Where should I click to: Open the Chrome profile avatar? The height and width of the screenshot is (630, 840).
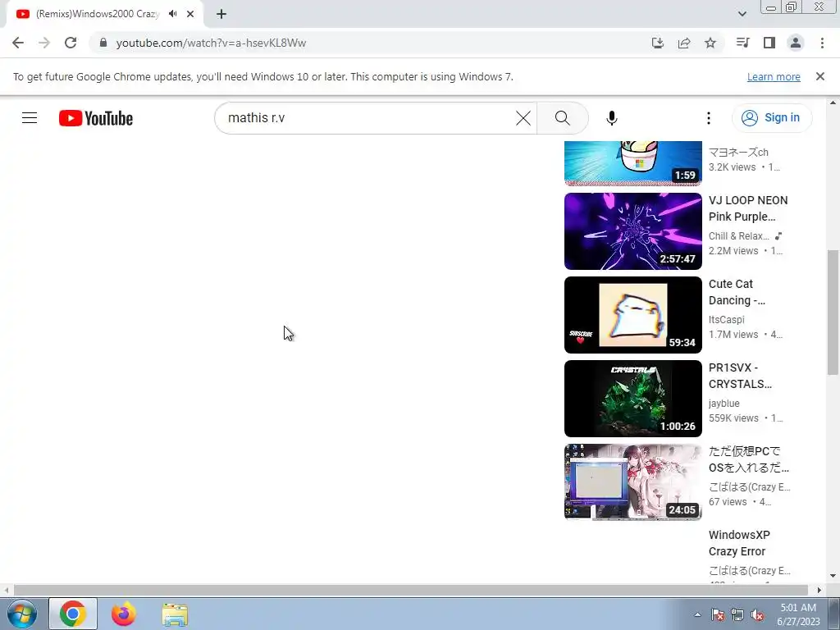[x=796, y=43]
